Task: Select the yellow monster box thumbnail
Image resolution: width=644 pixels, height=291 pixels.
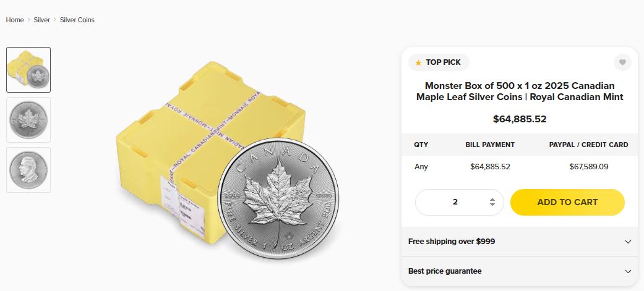Action: 28,70
